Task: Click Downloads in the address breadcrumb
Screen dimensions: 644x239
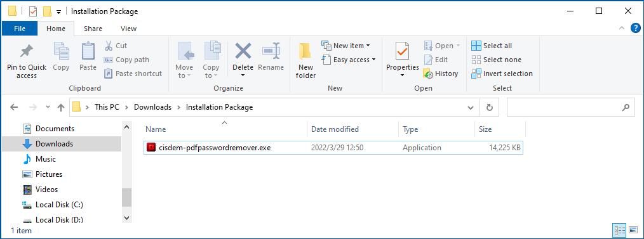Action: (153, 107)
